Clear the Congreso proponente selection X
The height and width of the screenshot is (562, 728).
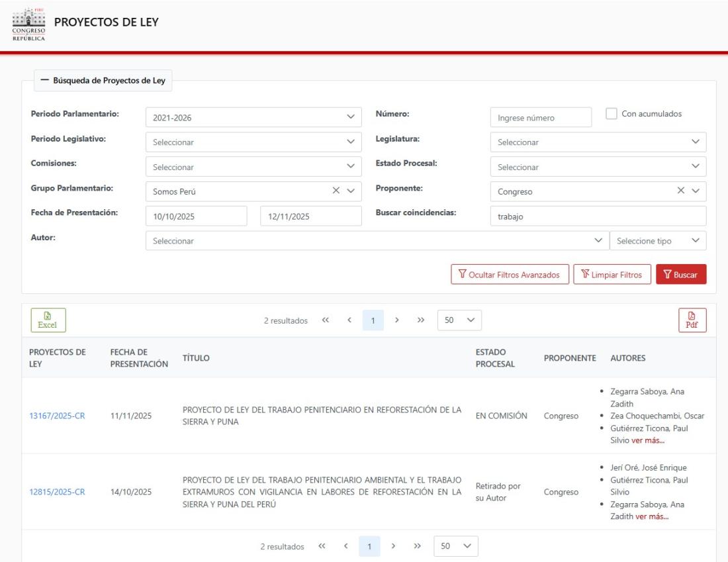pyautogui.click(x=680, y=191)
